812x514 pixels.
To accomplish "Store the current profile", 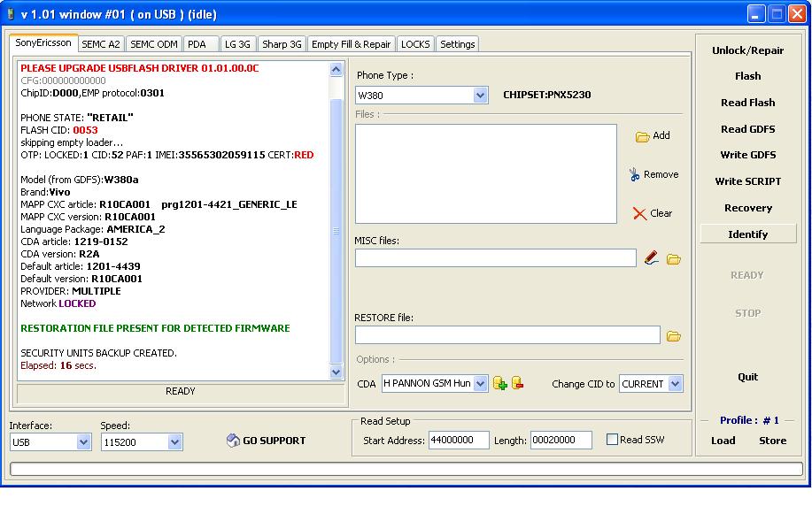I will (773, 441).
